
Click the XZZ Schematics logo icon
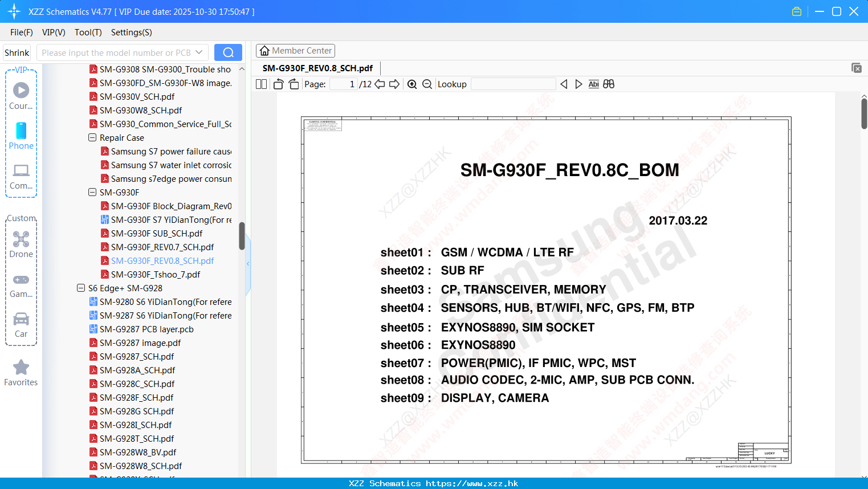[x=14, y=11]
